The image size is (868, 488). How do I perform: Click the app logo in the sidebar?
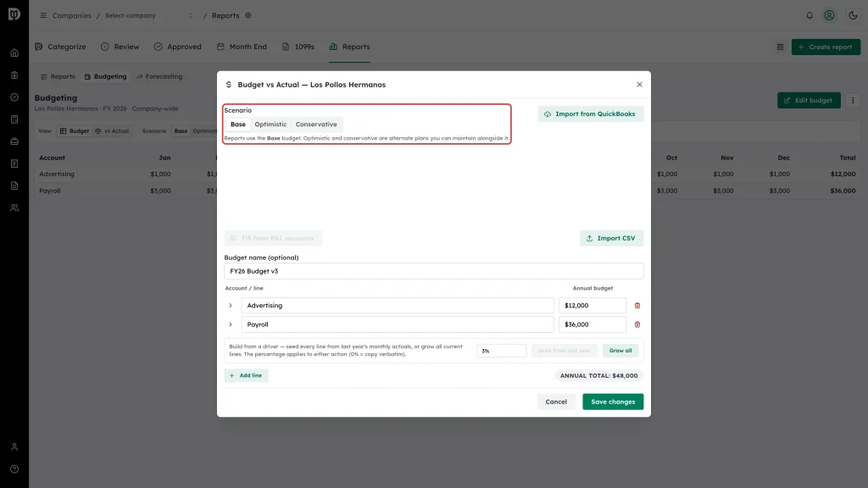pos(14,14)
